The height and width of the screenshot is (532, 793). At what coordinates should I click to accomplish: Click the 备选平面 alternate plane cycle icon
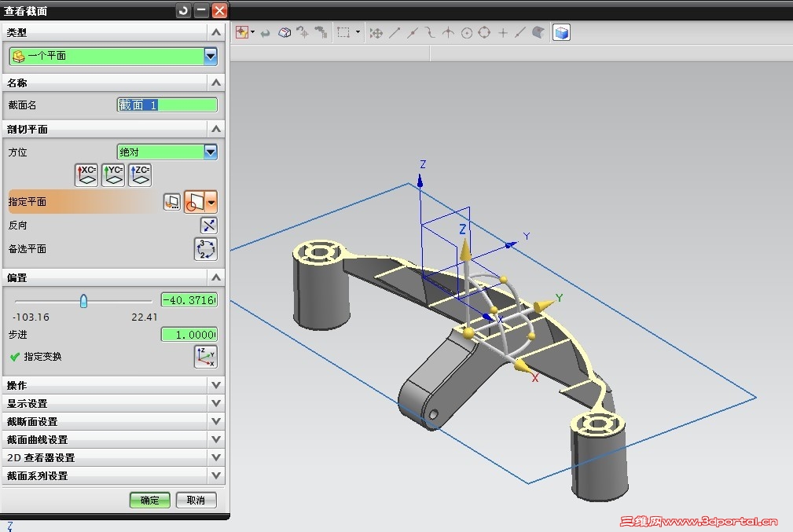205,249
